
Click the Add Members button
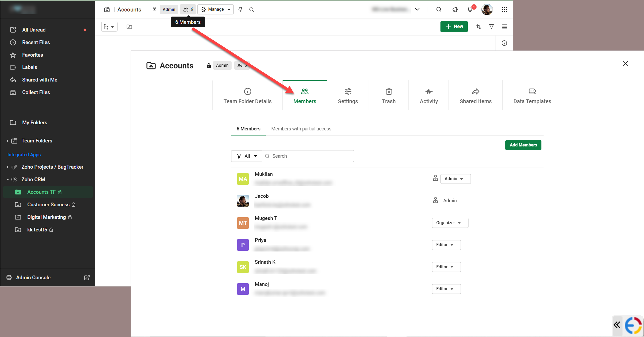523,145
